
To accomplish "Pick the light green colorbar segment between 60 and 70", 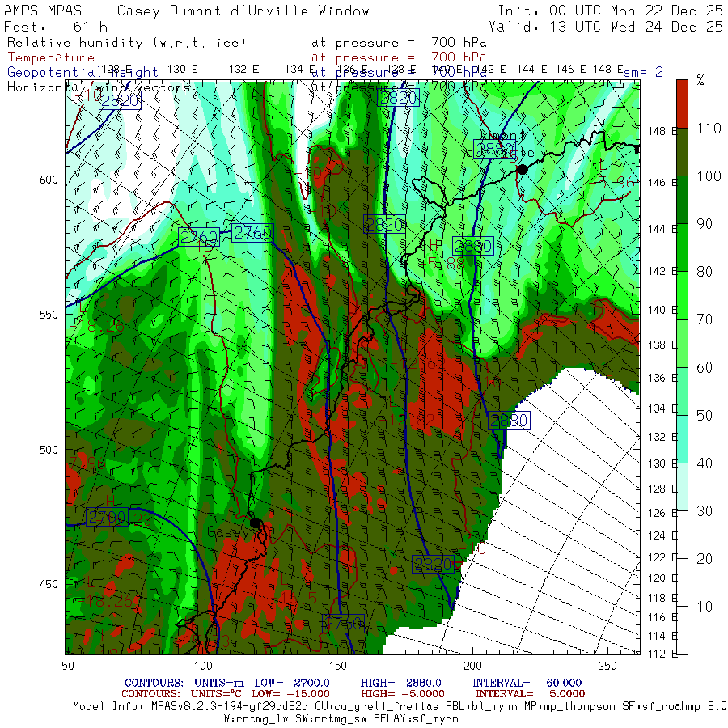I will 682,343.
